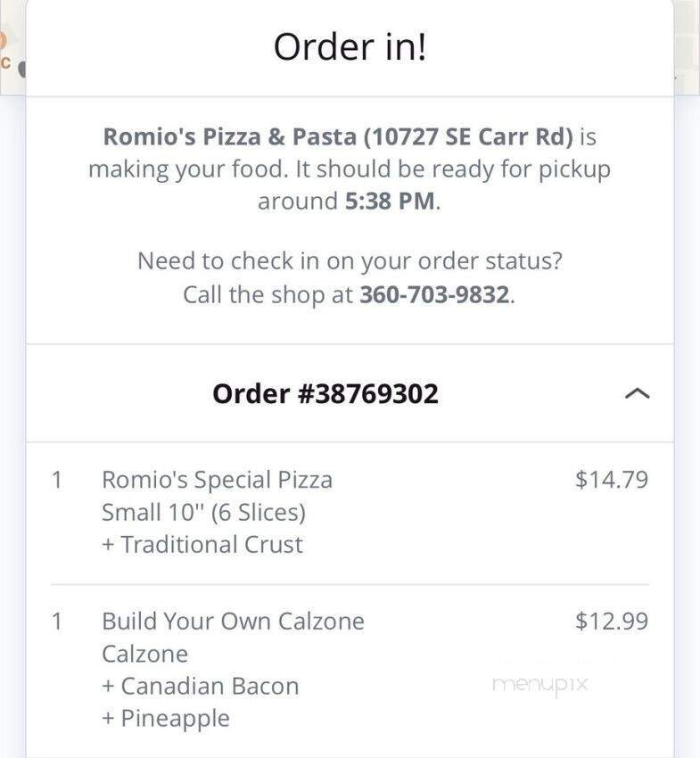Click the Small 10" (6 Slices) size line
700x758 pixels.
(x=203, y=513)
